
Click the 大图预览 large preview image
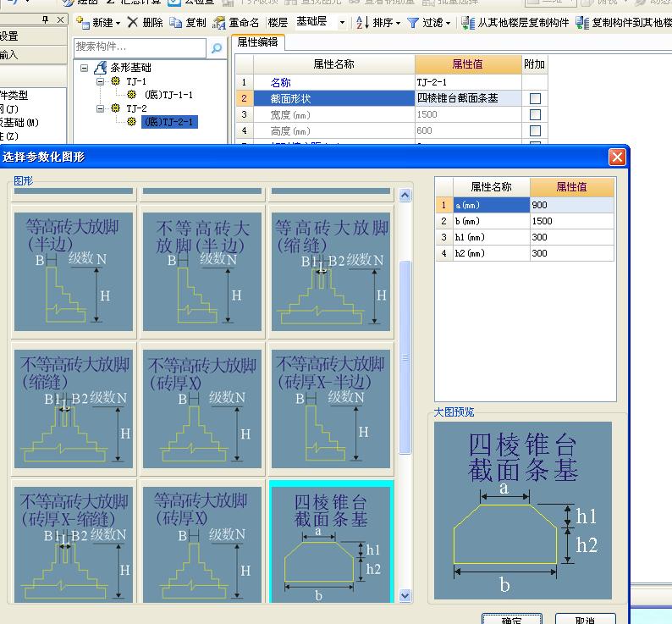click(523, 511)
